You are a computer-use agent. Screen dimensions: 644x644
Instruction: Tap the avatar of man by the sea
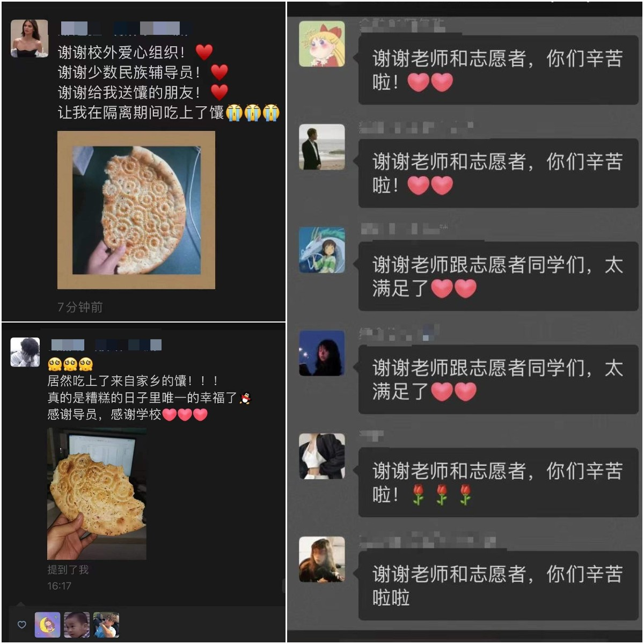tap(321, 147)
